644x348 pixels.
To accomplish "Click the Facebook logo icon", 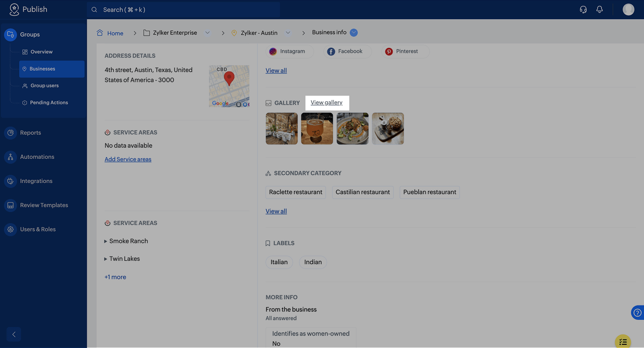I will (x=331, y=51).
